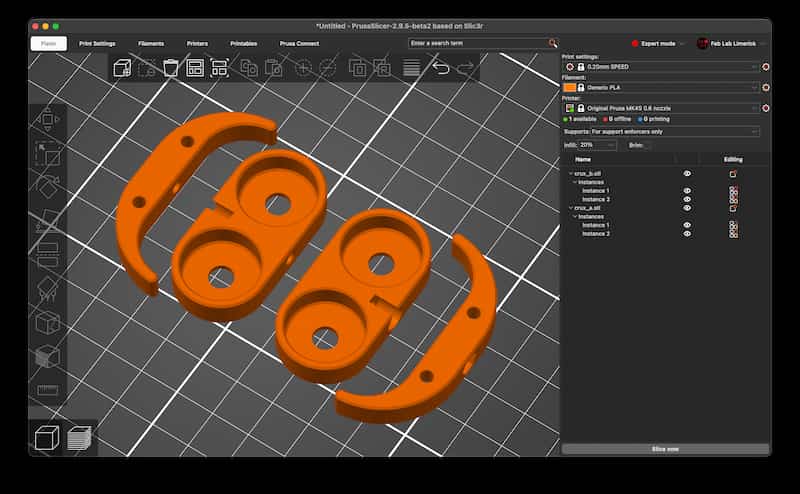Select Instance 1 row under crux_b.stl

[595, 191]
